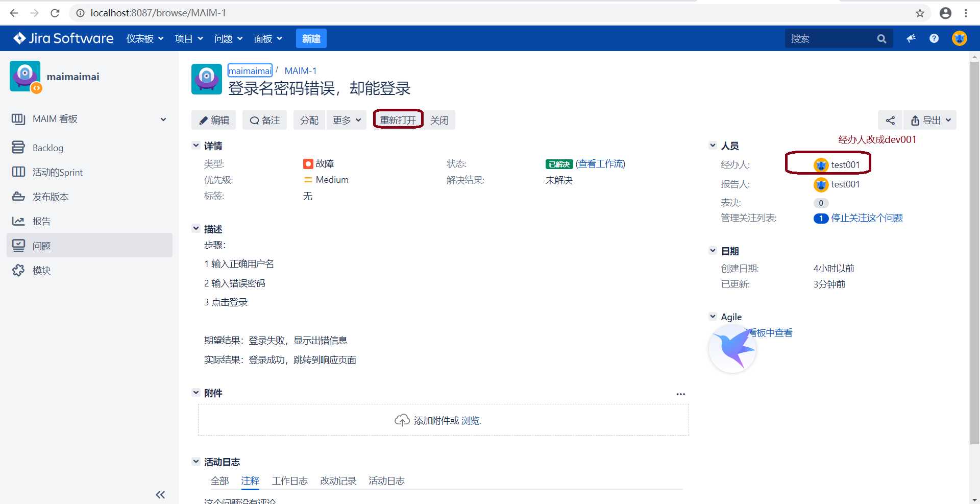Switch to the 工作日志 tab
The image size is (980, 504).
tap(289, 481)
